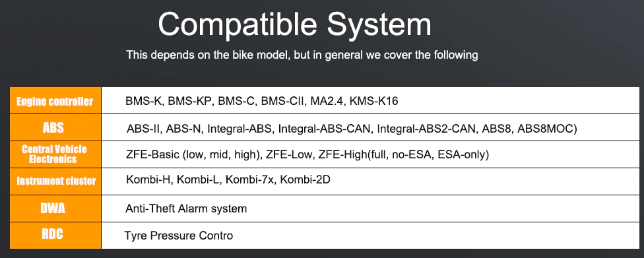Click the Central Vehicle Electronics label

55,154
